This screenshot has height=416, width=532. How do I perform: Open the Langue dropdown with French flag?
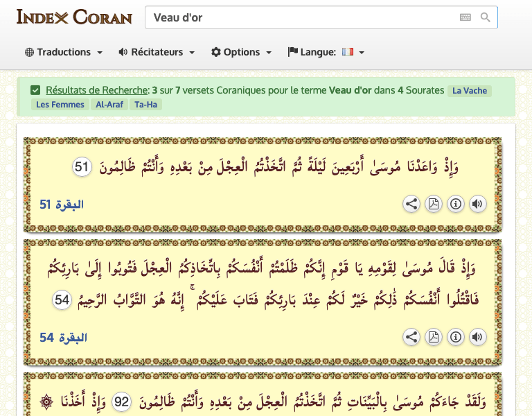pos(326,52)
